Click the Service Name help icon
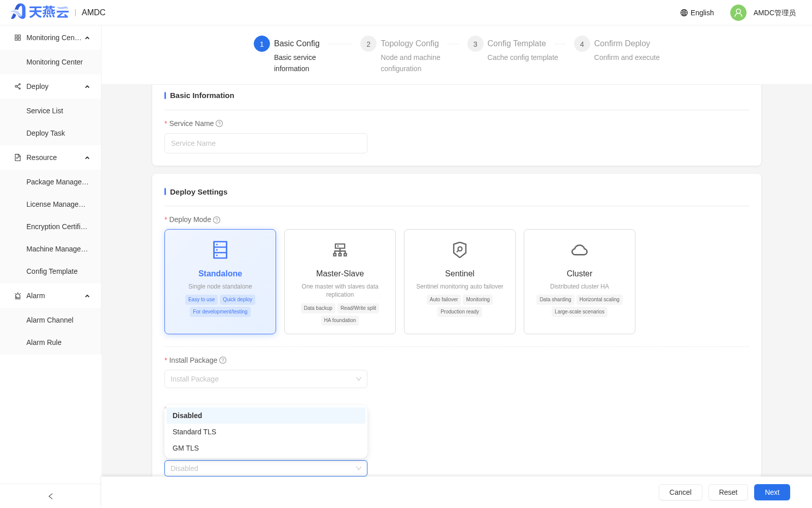This screenshot has height=508, width=812. [219, 123]
